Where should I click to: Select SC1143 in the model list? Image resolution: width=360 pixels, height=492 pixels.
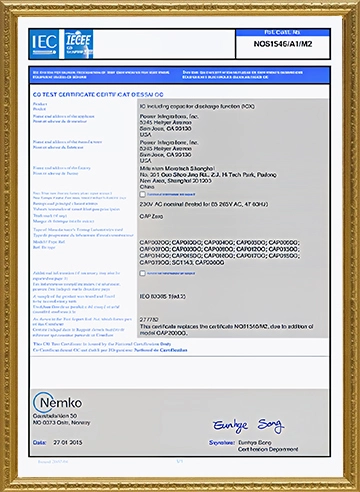point(183,263)
